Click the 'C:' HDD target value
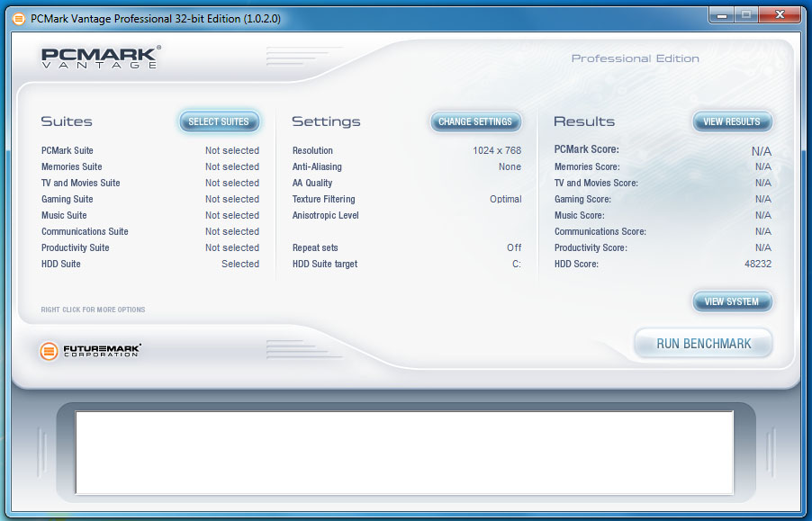This screenshot has width=812, height=521. coord(517,264)
